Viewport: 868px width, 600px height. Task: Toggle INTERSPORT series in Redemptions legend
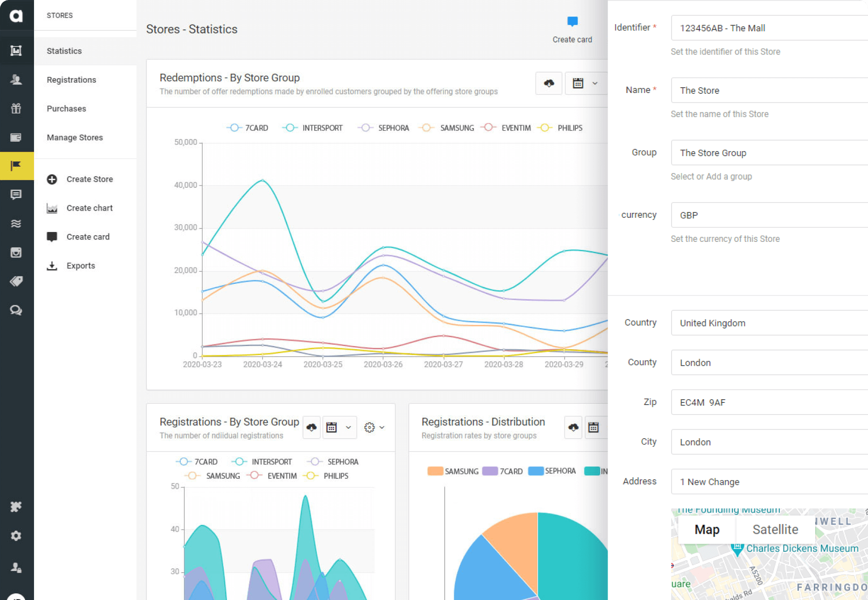click(x=312, y=128)
